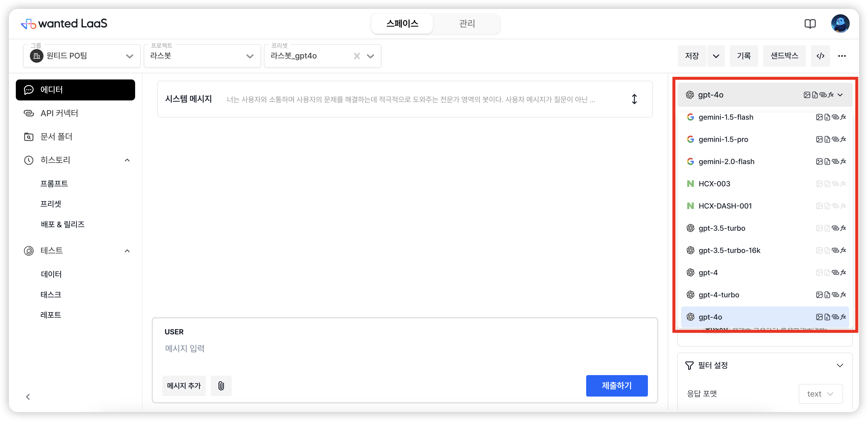Screen dimensions: 868x421
Task: Select the HCX-003 model
Action: click(765, 184)
